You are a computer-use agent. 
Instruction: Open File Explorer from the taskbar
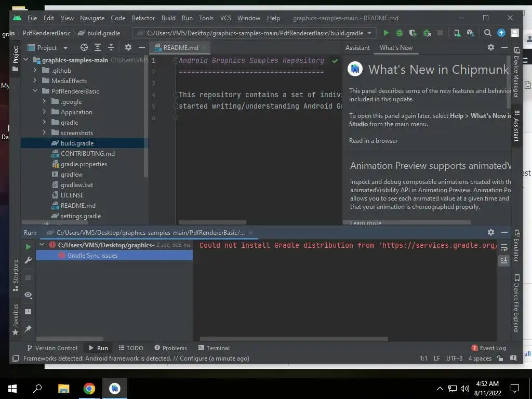click(63, 389)
